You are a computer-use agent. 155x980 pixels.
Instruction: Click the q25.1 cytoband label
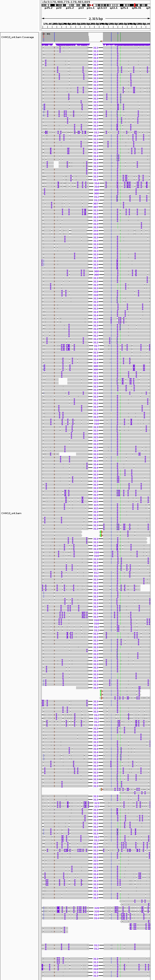(124, 8)
